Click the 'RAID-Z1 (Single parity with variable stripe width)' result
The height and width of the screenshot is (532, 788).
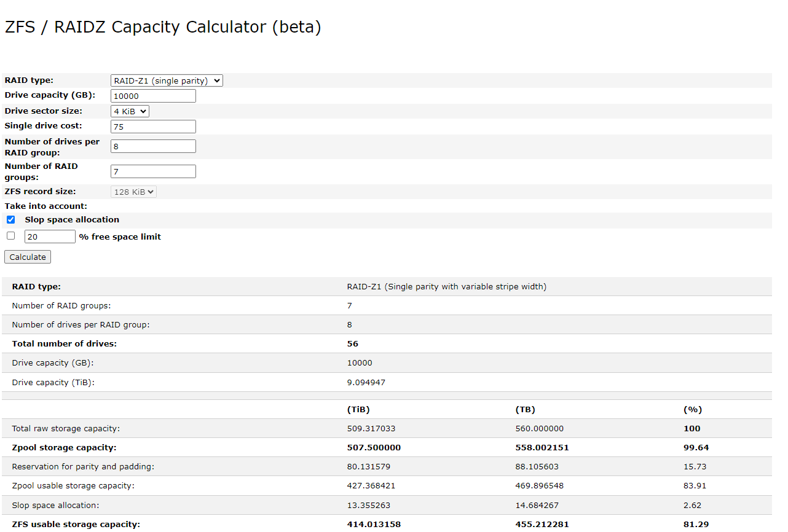446,286
